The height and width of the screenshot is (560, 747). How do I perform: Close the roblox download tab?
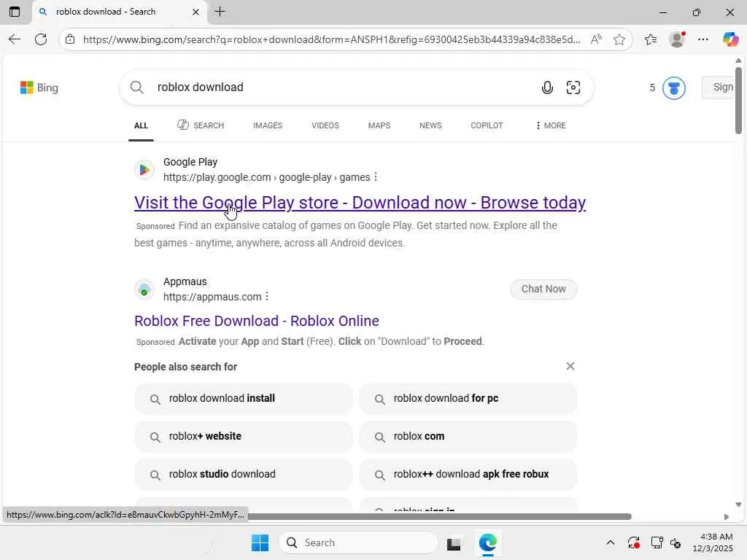click(196, 12)
